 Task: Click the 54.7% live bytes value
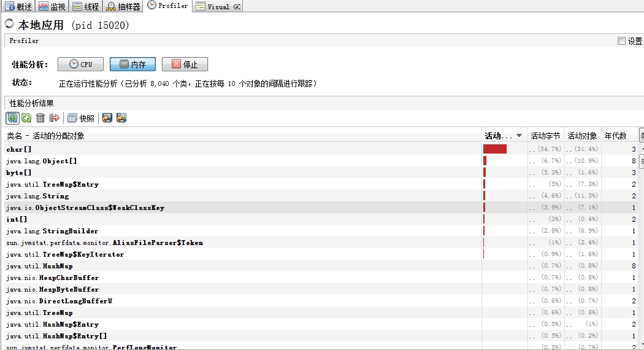(549, 149)
